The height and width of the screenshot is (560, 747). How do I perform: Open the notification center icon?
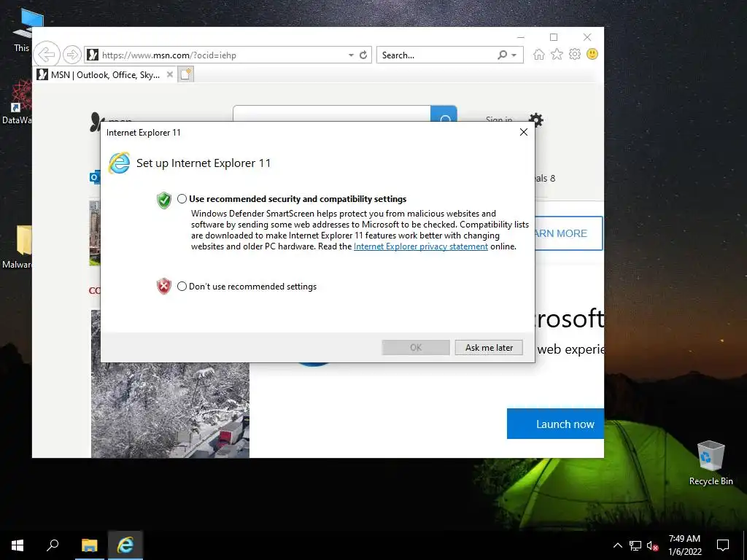tap(723, 545)
